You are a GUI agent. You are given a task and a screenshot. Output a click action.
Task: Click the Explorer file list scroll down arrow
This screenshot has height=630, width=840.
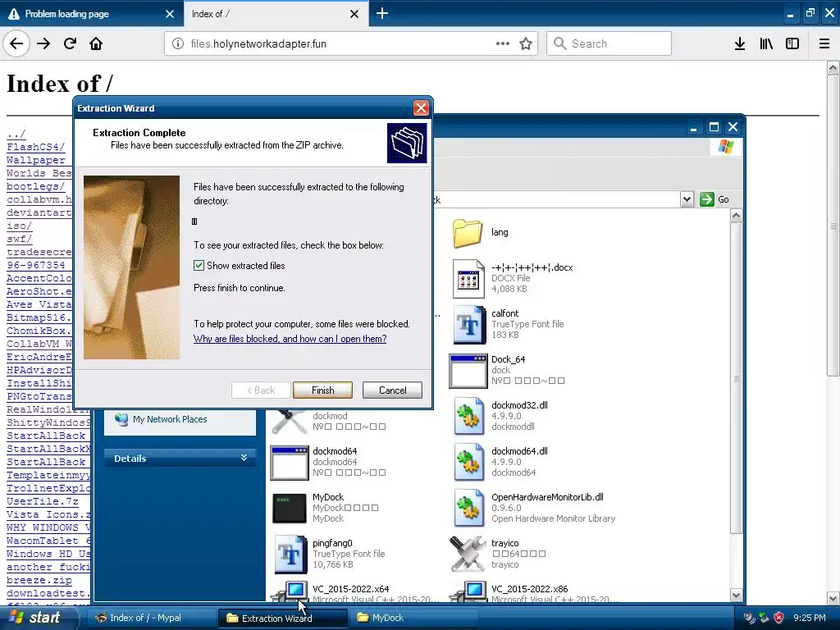(x=736, y=596)
